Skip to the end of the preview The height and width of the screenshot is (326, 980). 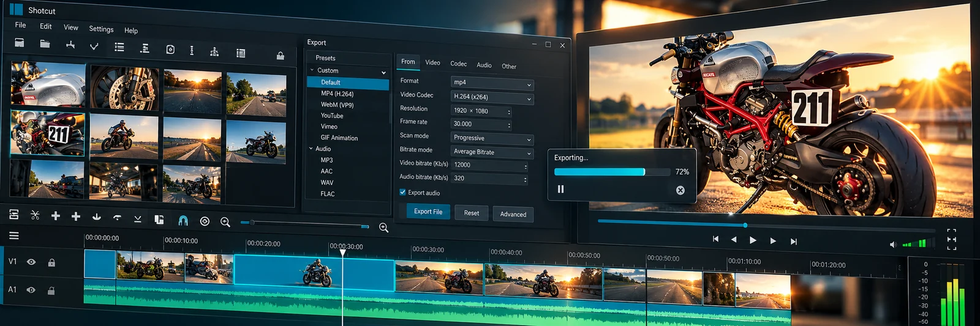794,242
